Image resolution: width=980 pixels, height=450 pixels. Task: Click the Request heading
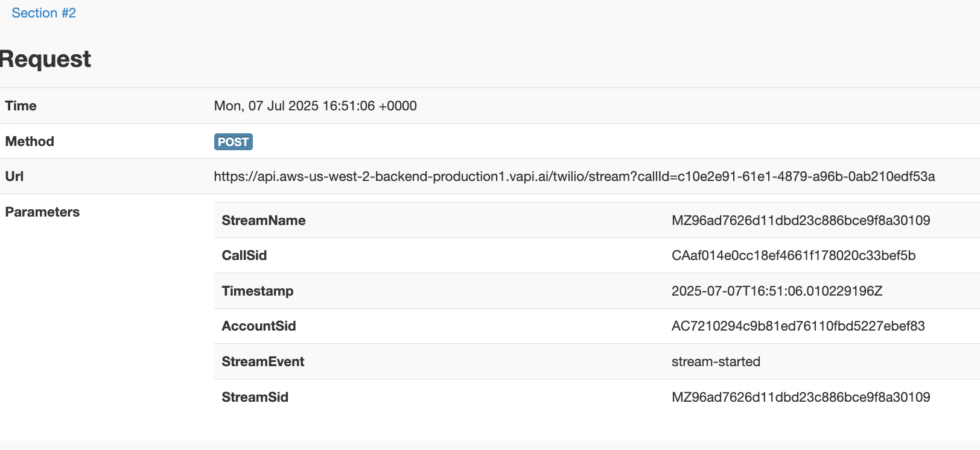point(46,59)
